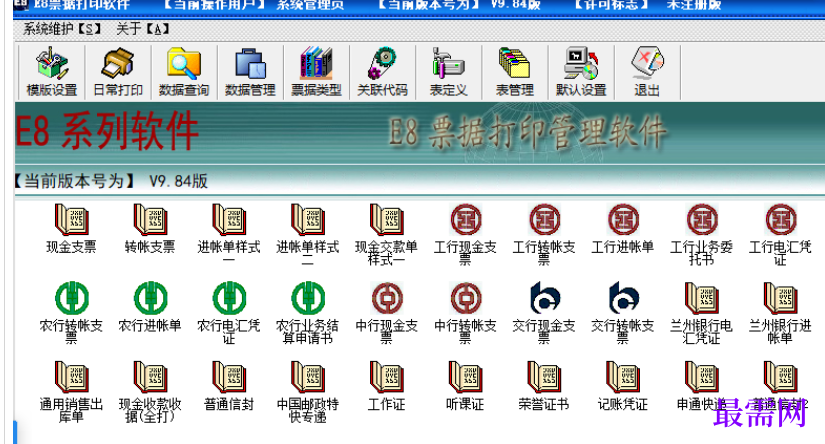Open 申通快递 template icon
This screenshot has height=444, width=825.
pyautogui.click(x=702, y=377)
